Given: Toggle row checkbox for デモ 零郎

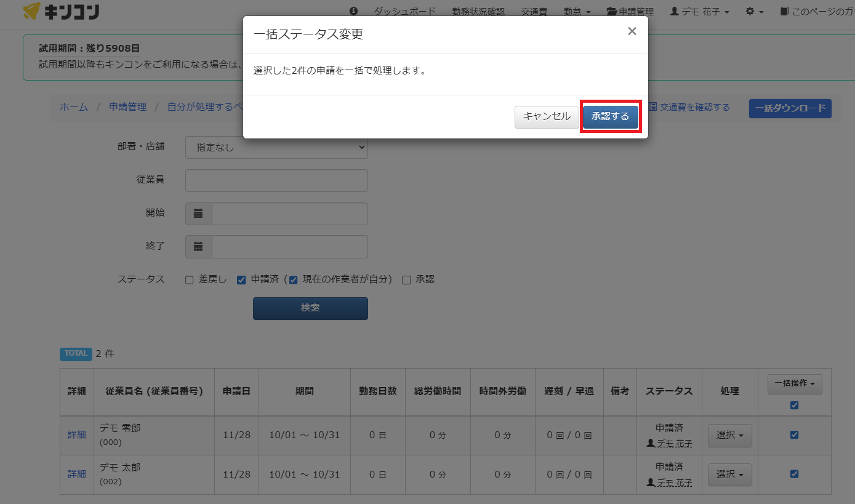Looking at the screenshot, I should point(794,435).
